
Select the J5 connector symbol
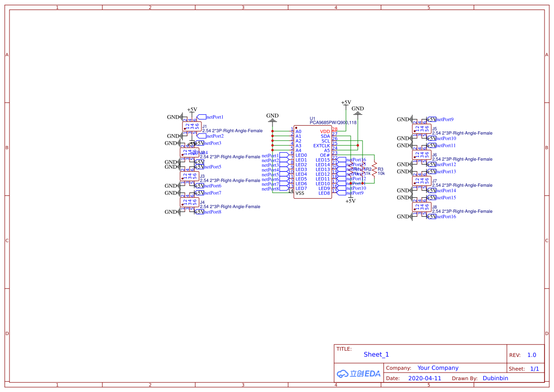pos(421,128)
